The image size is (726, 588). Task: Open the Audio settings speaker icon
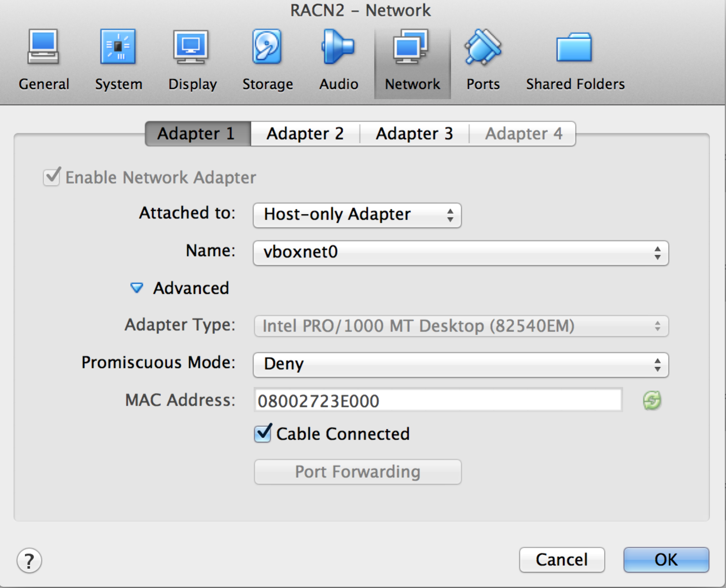click(x=338, y=47)
